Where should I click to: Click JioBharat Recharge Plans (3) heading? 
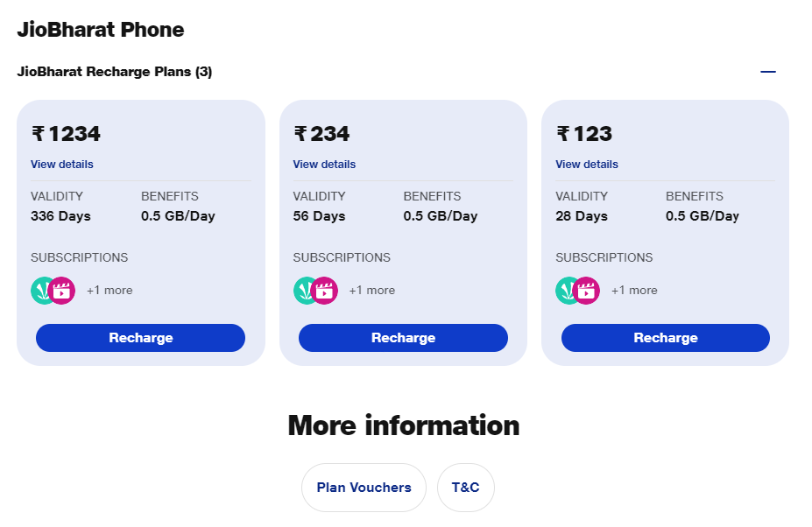coord(115,72)
